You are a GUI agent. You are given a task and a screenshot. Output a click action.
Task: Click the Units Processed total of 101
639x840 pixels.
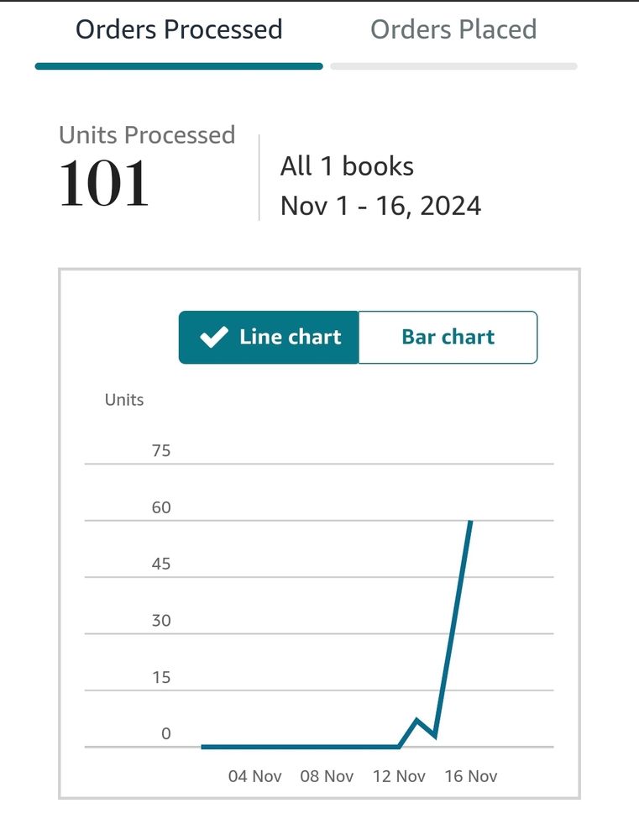pyautogui.click(x=103, y=184)
